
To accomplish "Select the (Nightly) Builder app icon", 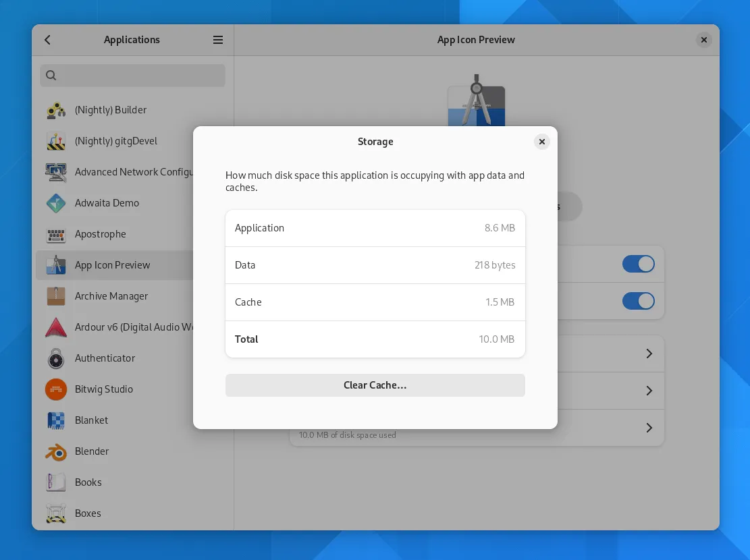I will pyautogui.click(x=56, y=110).
